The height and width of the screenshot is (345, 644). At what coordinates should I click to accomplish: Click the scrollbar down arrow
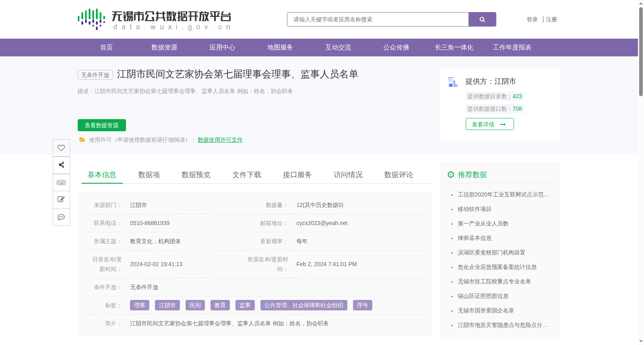(641, 341)
